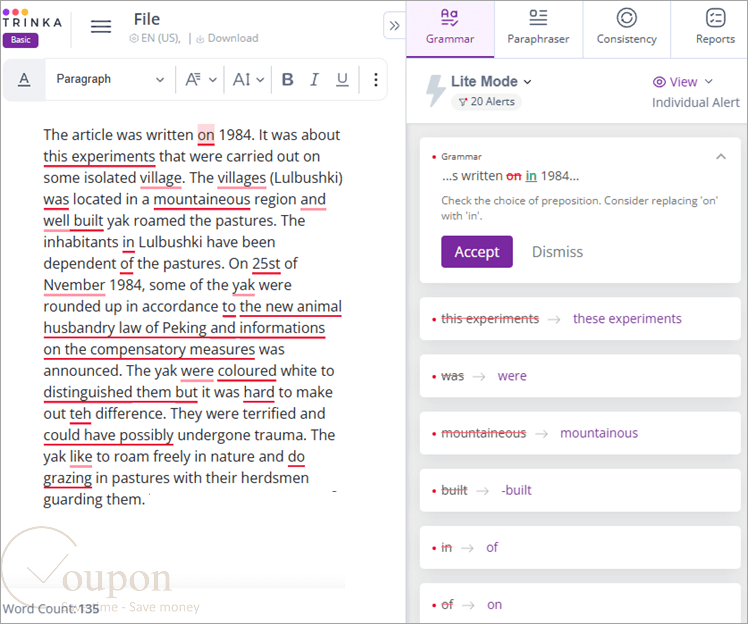Click the text color A button
This screenshot has height=624, width=748.
(24, 79)
